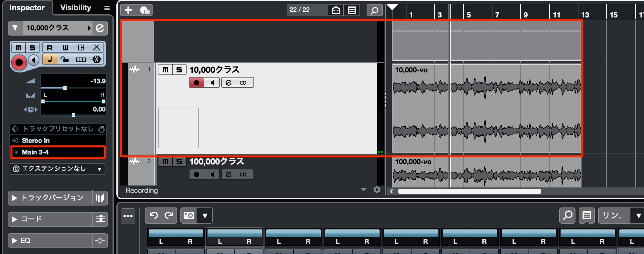Viewport: 644px width, 254px height.
Task: Click the mixer undo arrow
Action: 154,216
